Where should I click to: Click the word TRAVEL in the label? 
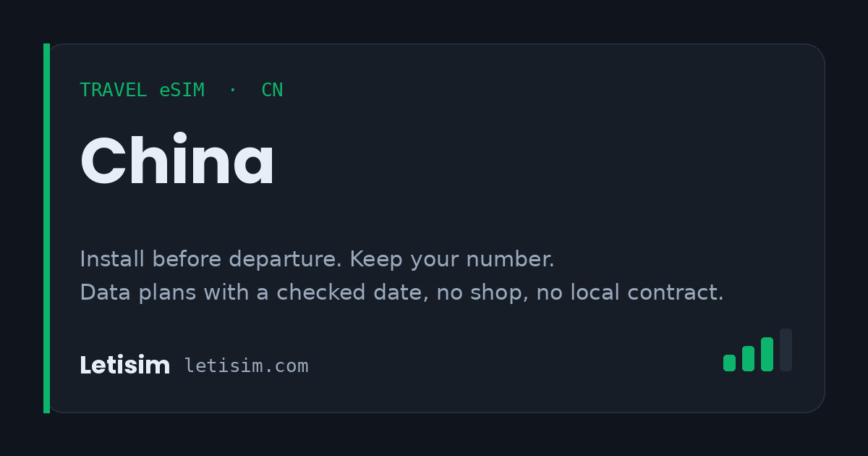tap(113, 90)
